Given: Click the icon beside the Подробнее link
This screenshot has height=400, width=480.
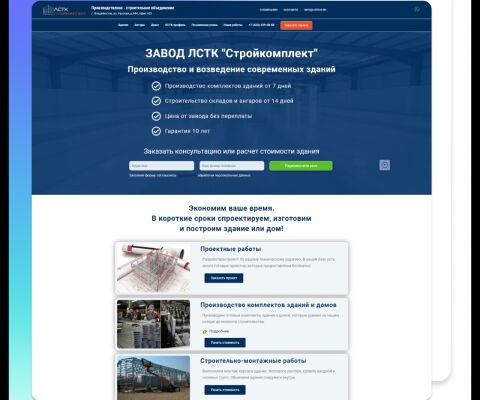Looking at the screenshot, I should [205, 331].
